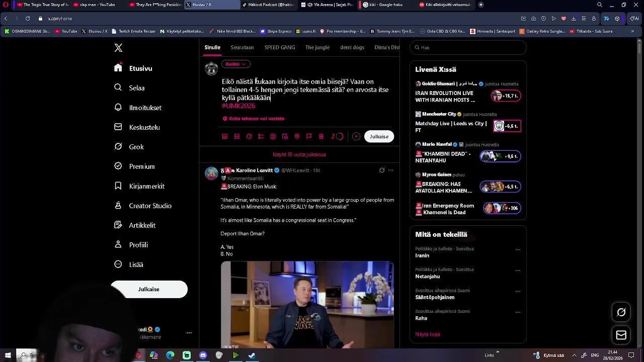Screen dimensions: 644x362
Task: Open floating messages envelope button
Action: [621, 335]
